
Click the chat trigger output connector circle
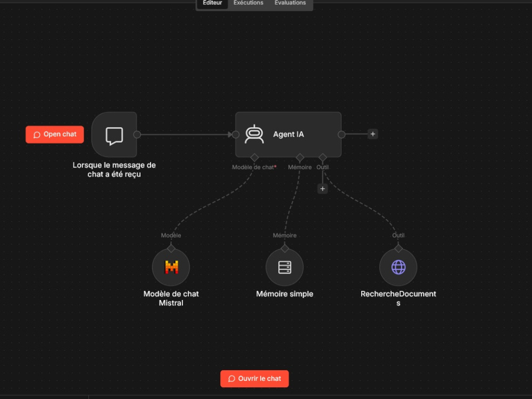(137, 135)
